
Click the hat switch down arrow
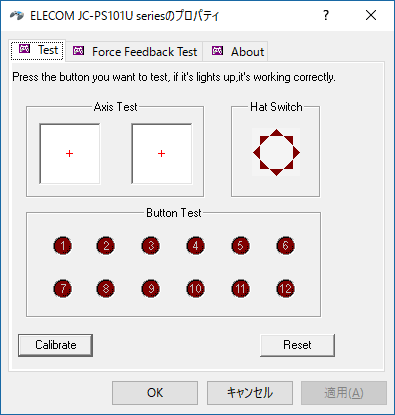pyautogui.click(x=276, y=172)
